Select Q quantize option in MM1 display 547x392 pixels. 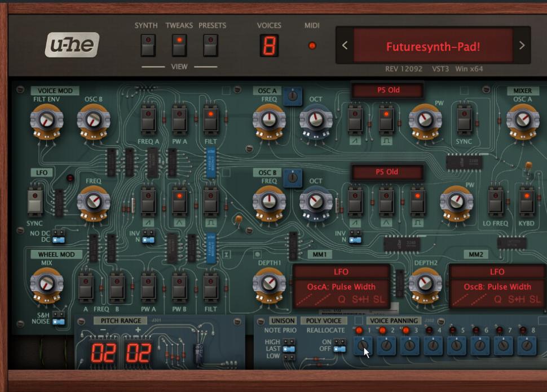coord(342,299)
